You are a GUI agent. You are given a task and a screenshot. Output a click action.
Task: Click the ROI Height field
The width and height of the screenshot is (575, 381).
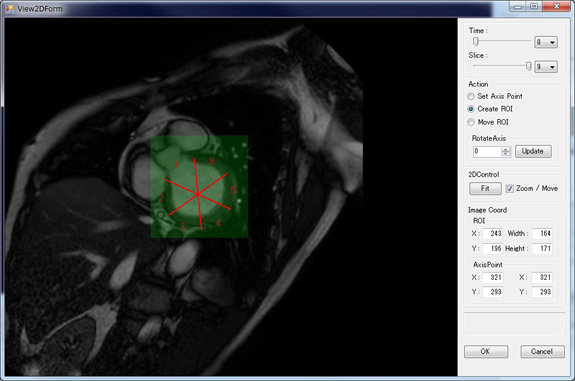click(x=542, y=249)
